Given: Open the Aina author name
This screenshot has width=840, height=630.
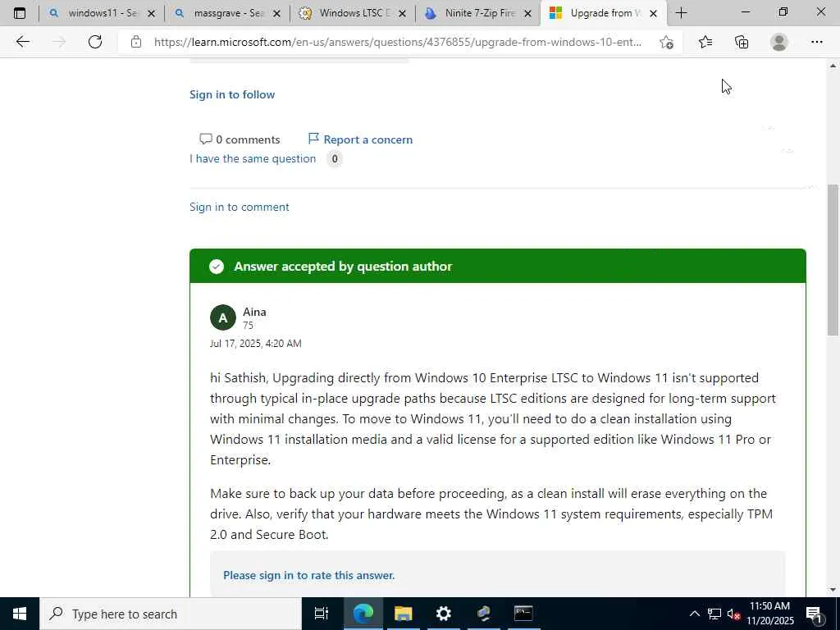Looking at the screenshot, I should [x=254, y=312].
